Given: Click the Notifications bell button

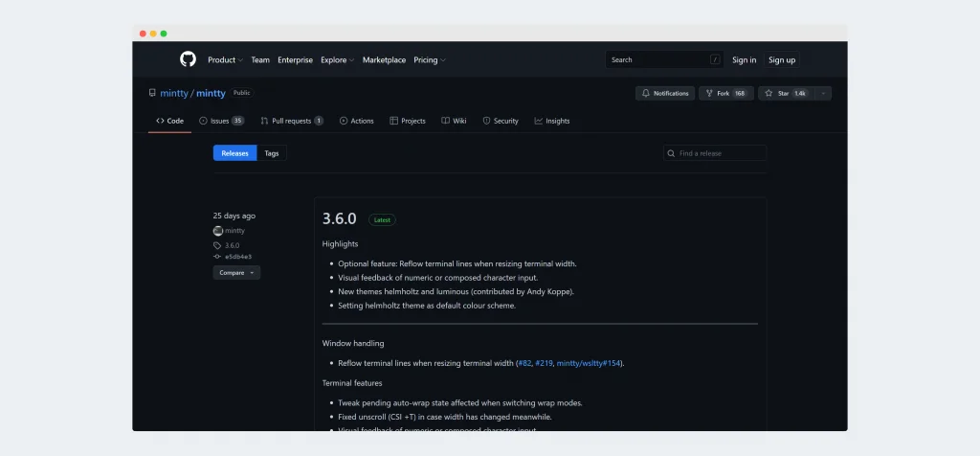Looking at the screenshot, I should (665, 93).
